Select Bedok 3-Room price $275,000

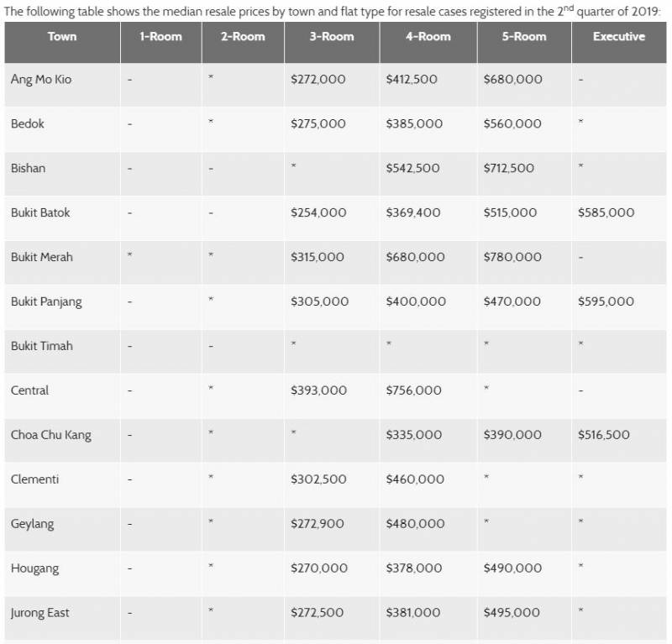[318, 123]
